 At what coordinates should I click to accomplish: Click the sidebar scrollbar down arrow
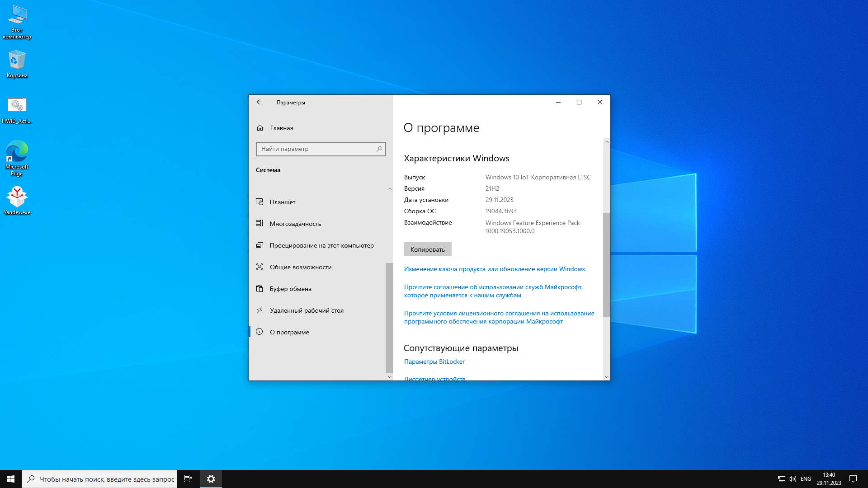pyautogui.click(x=390, y=376)
